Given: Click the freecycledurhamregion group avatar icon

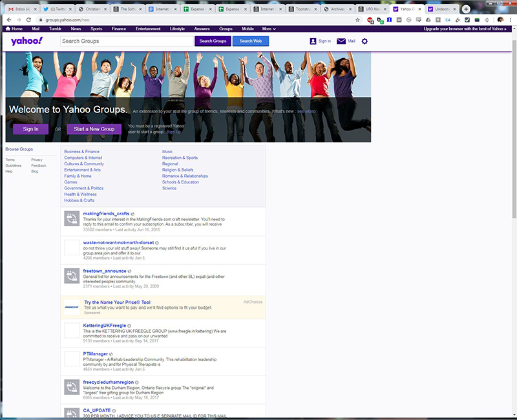Looking at the screenshot, I should tap(71, 386).
